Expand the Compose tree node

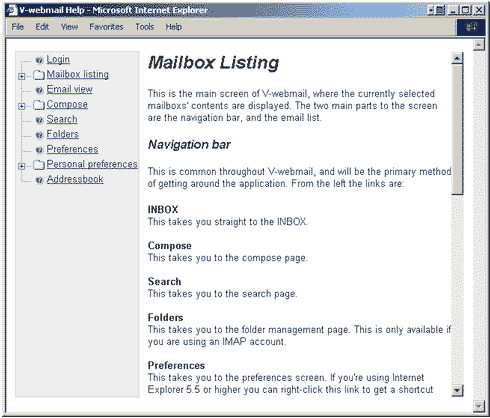coord(22,106)
